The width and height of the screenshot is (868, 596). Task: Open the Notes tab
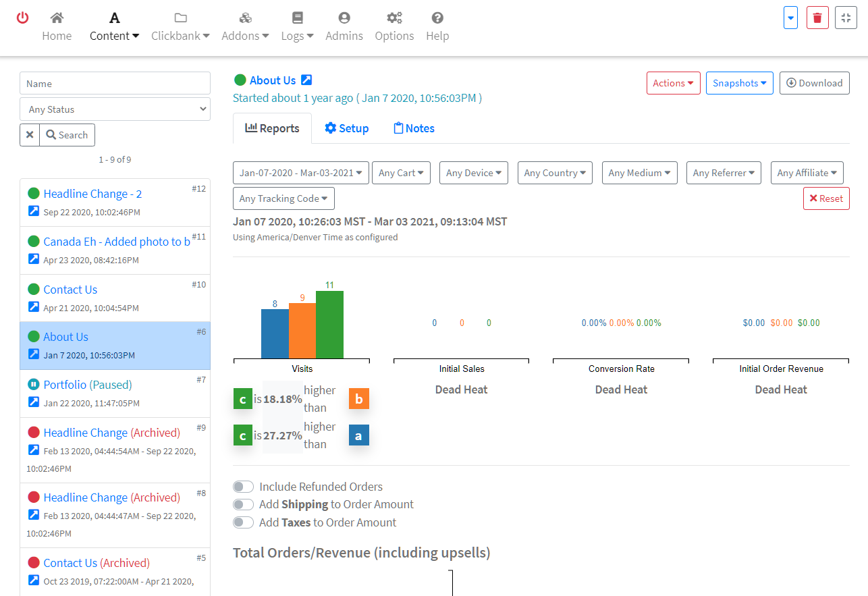tap(414, 128)
